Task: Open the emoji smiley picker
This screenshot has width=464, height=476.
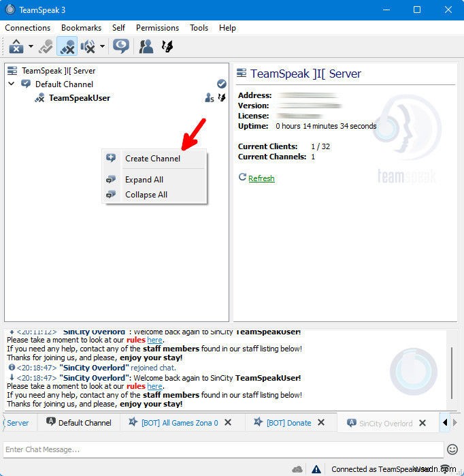Action: pyautogui.click(x=452, y=449)
